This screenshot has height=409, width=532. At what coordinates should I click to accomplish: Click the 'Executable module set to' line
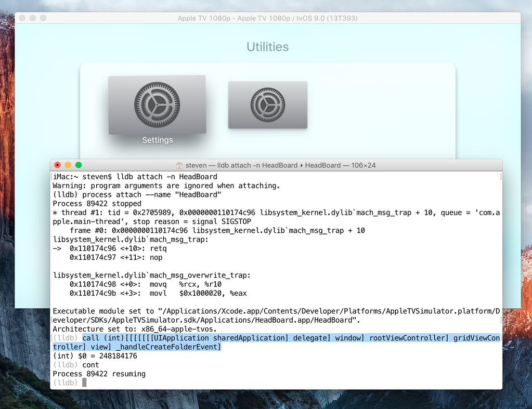point(276,311)
